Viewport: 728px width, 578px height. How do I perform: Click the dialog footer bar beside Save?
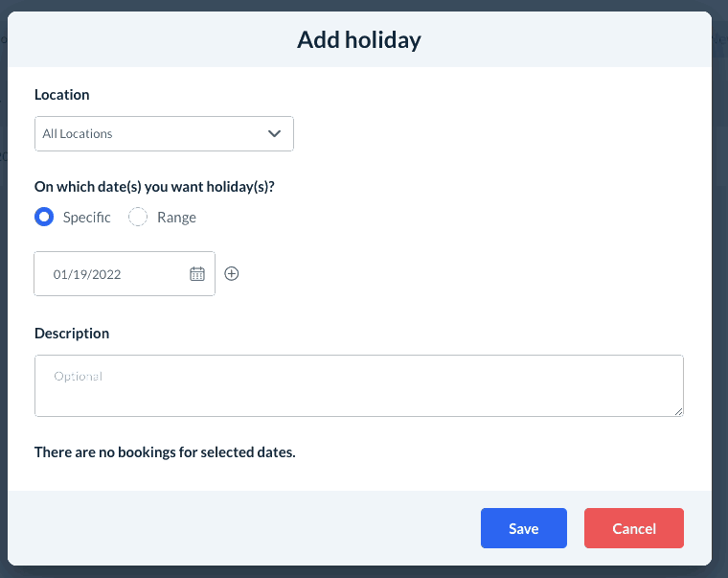point(239,528)
